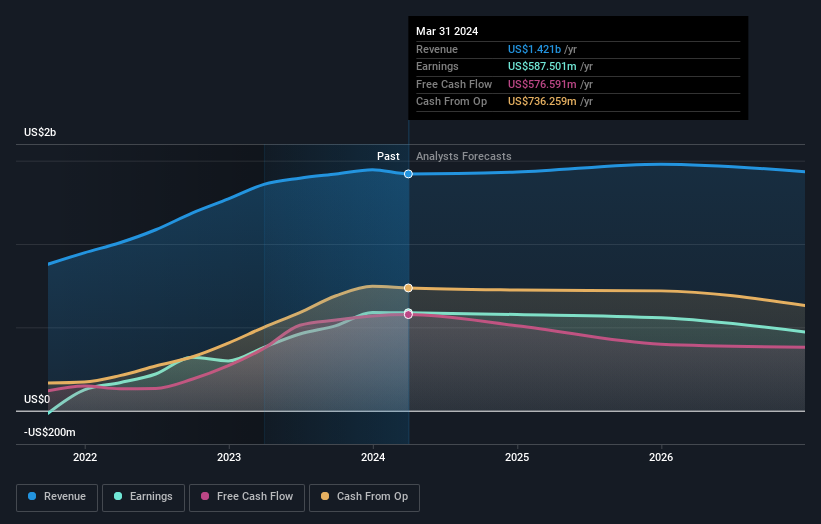Click the 2025 x-axis label
Viewport: 821px width, 524px height.
pos(517,457)
